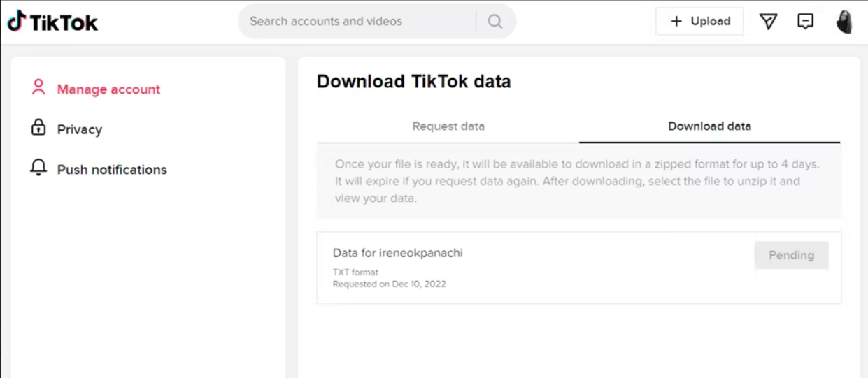Go to the Privacy settings link
This screenshot has width=868, height=378.
[80, 130]
